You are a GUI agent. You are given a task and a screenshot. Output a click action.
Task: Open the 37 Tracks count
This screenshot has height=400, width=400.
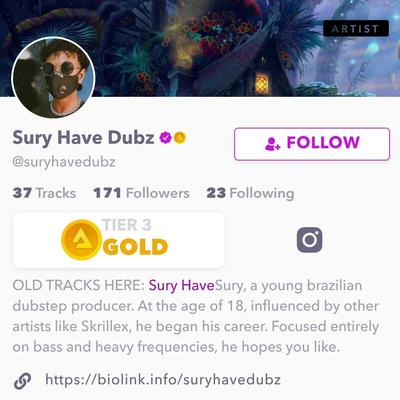[x=44, y=193]
